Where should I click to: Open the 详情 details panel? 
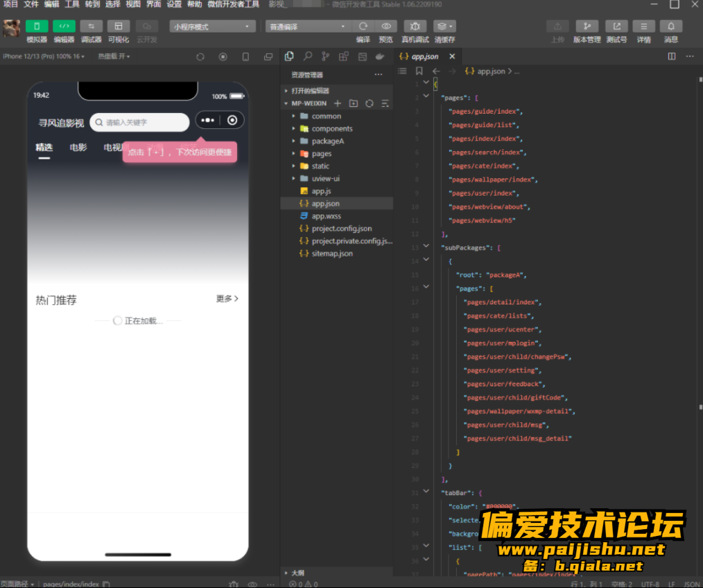(x=644, y=26)
